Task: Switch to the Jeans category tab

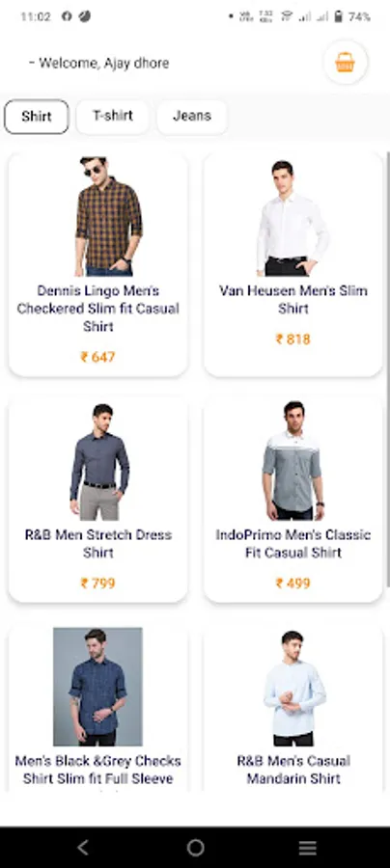Action: coord(192,116)
